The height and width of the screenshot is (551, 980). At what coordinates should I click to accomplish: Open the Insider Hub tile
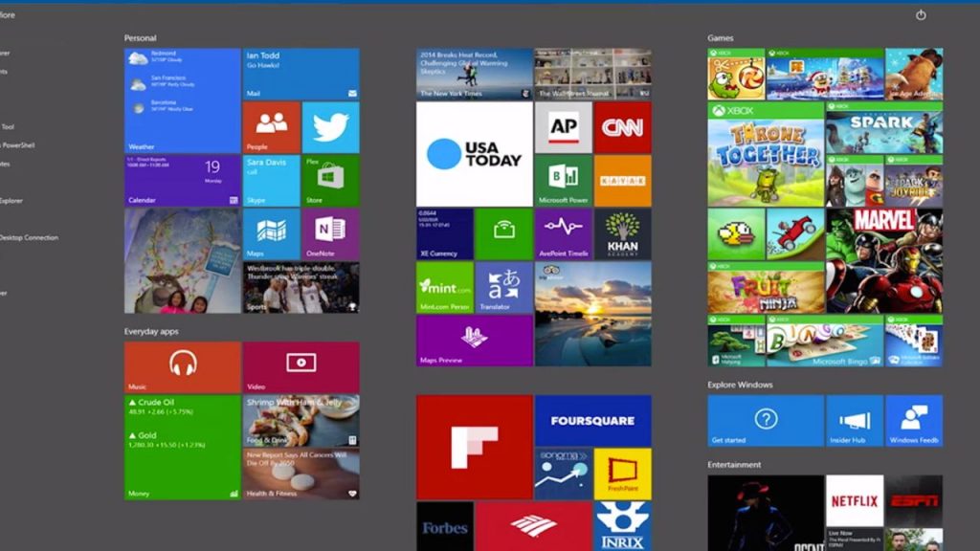(854, 421)
